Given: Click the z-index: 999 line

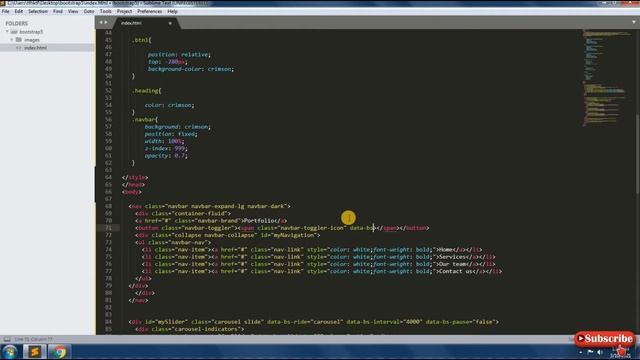Looking at the screenshot, I should [x=166, y=149].
